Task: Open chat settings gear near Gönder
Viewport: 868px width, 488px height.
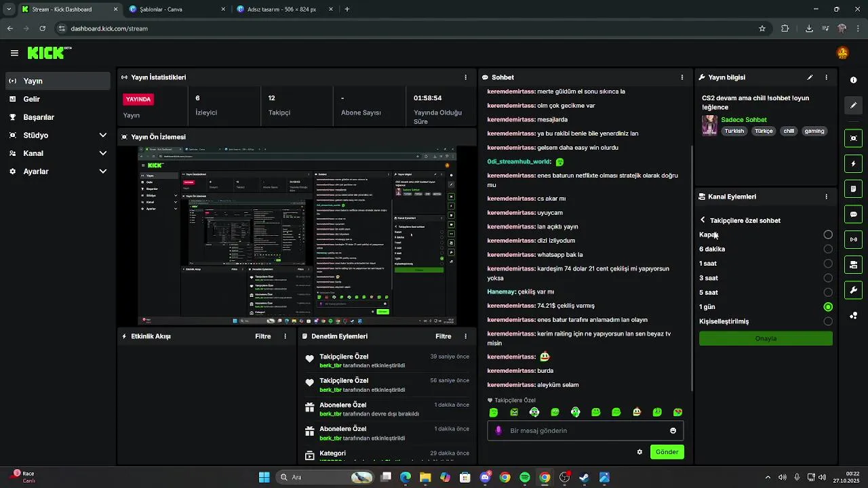Action: (639, 452)
